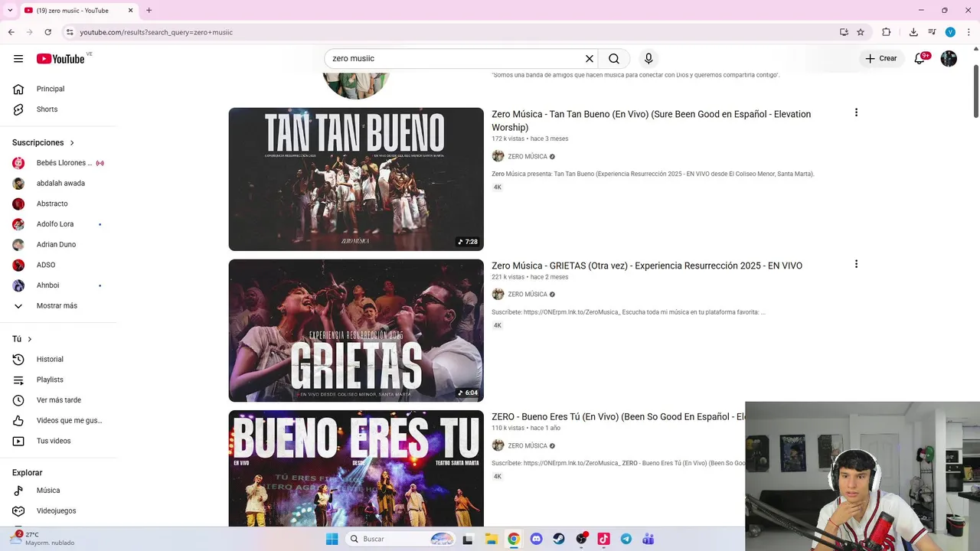980x551 pixels.
Task: Open GRIETAS (Otra vez) video title
Action: click(647, 266)
